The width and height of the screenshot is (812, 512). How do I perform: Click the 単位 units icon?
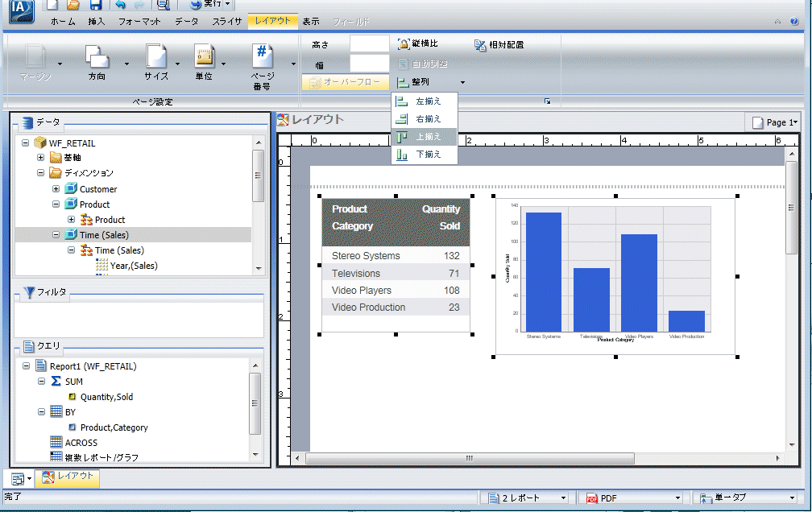tap(204, 56)
